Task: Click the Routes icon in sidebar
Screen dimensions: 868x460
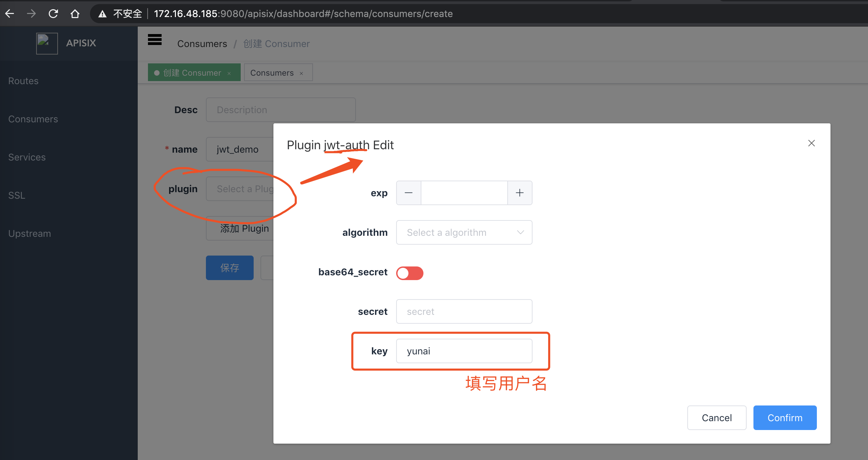Action: (x=24, y=80)
